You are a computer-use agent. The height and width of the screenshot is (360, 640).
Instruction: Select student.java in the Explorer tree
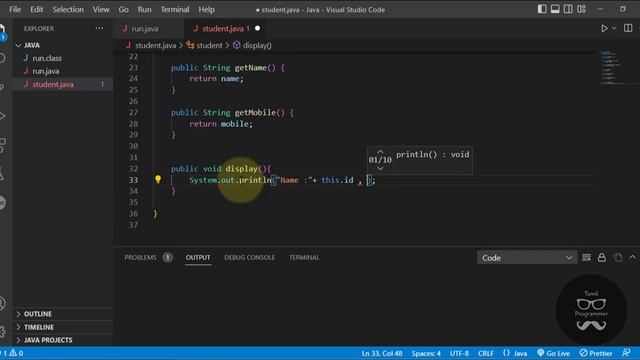tap(53, 84)
